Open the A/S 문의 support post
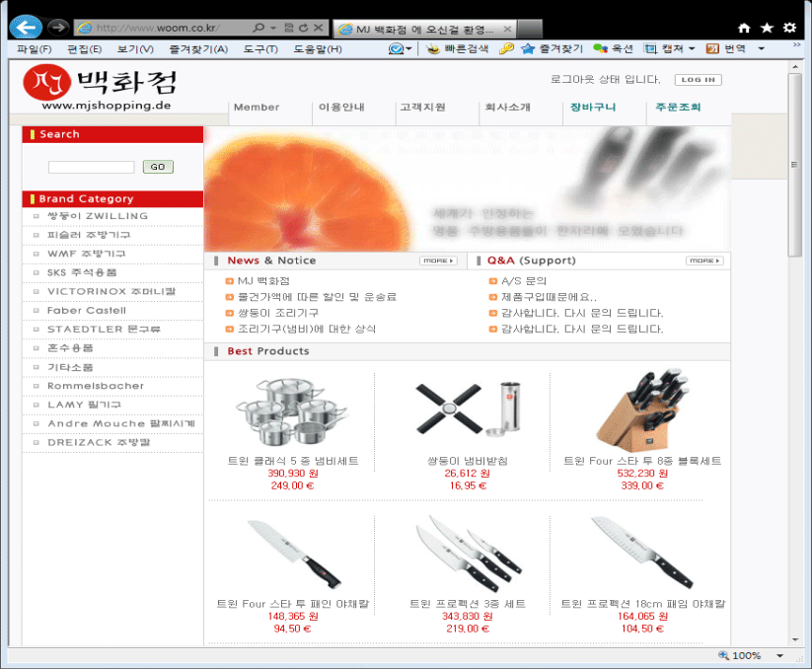Viewport: 812px width, 669px height. (524, 281)
